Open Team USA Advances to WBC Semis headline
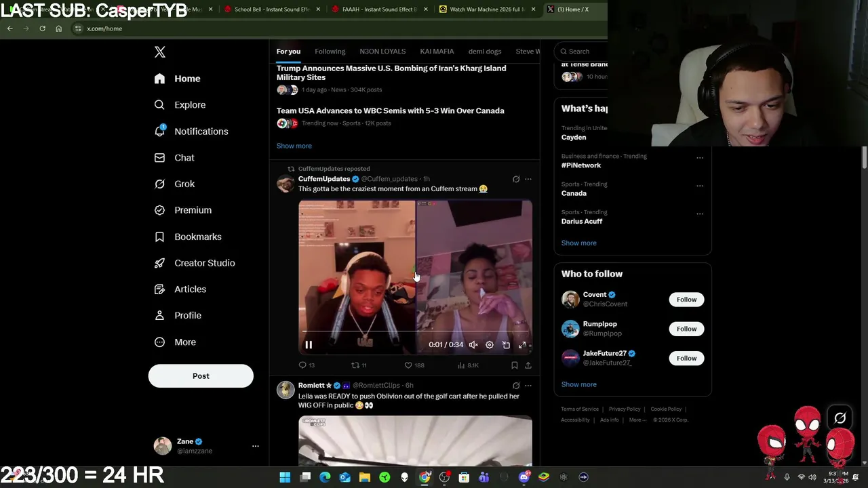The image size is (868, 488). [390, 110]
